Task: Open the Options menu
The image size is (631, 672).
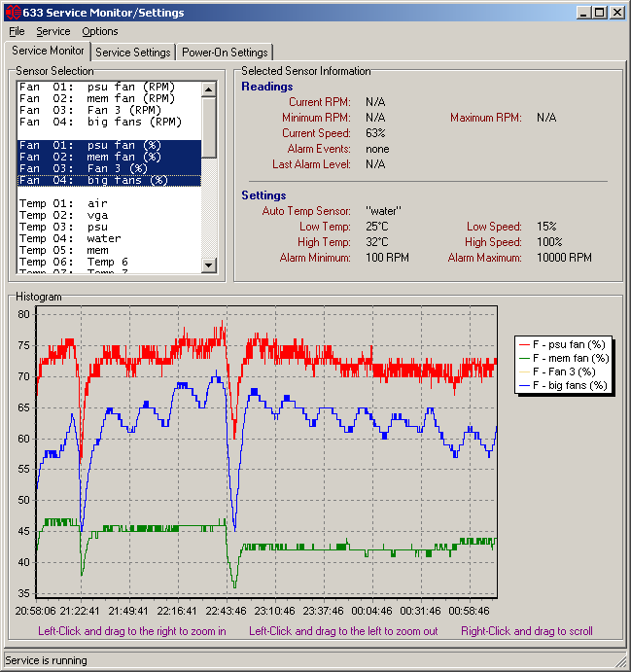Action: pyautogui.click(x=99, y=31)
